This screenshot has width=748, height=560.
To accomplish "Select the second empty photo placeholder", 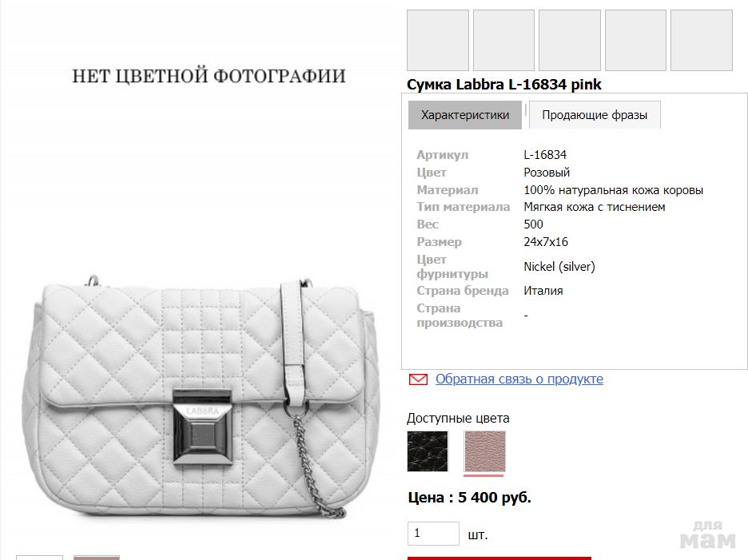I will pos(503,41).
